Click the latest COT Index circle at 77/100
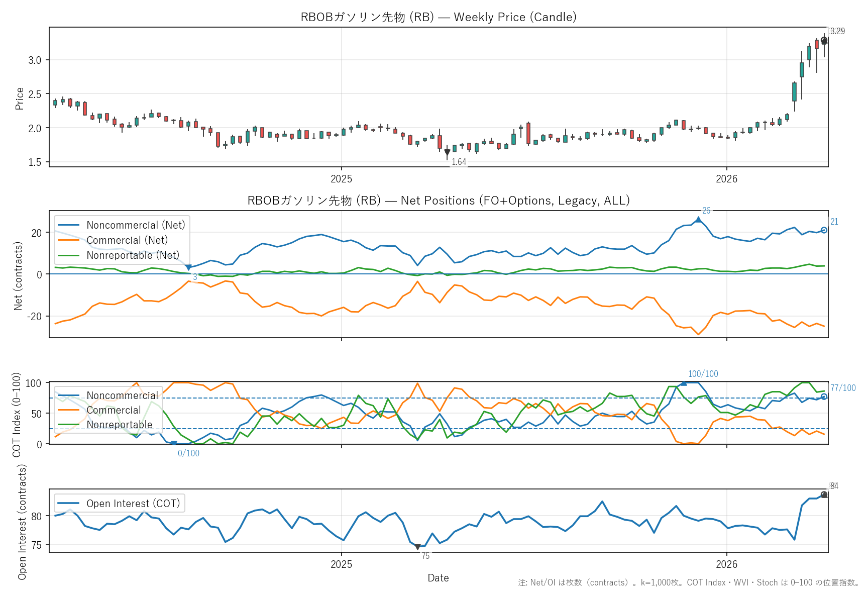This screenshot has width=868, height=593. 824,397
